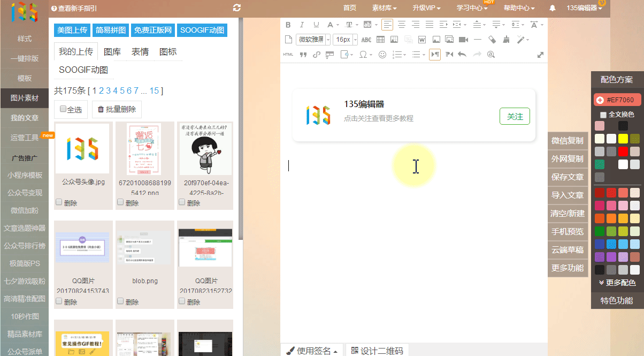Expand 更多配色 color options
This screenshot has width=644, height=356.
pos(617,283)
